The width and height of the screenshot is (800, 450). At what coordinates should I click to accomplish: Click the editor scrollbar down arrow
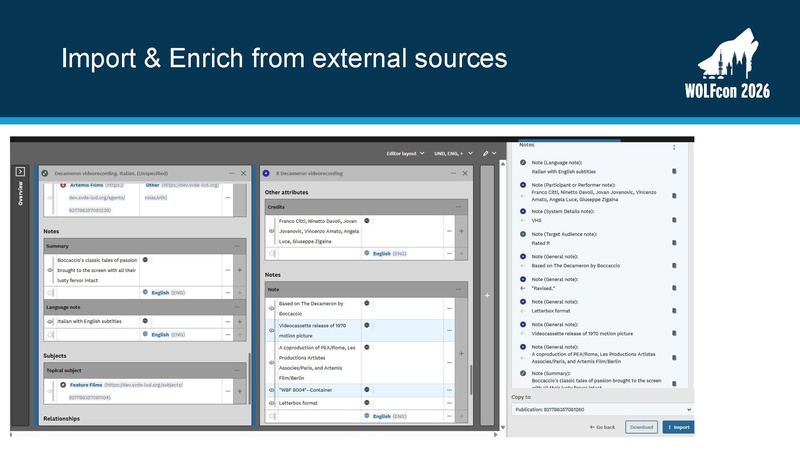coord(503,428)
